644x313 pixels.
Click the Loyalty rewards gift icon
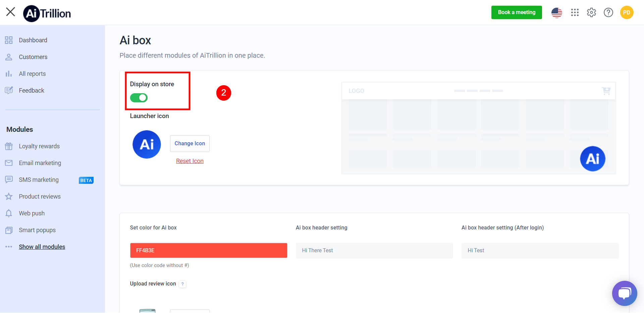click(x=9, y=146)
